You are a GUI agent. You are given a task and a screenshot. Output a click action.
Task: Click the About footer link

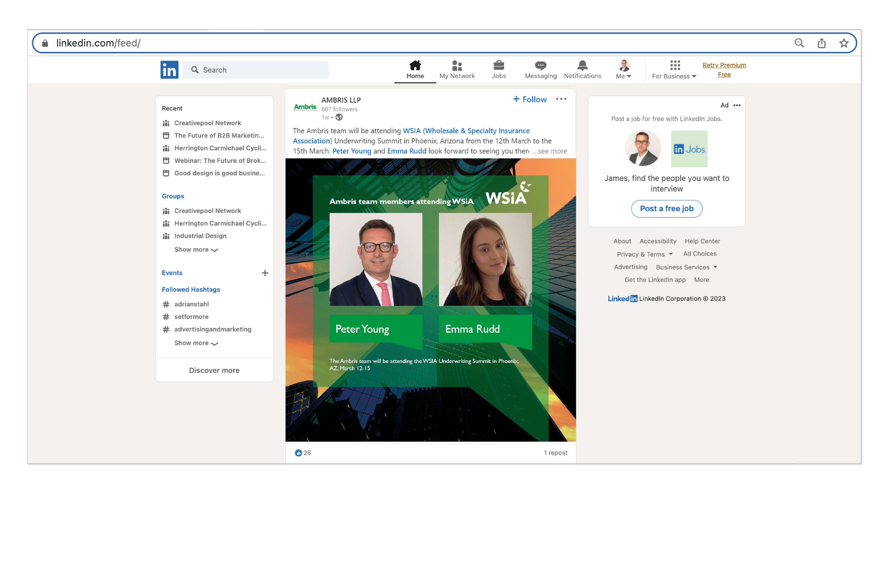[622, 241]
